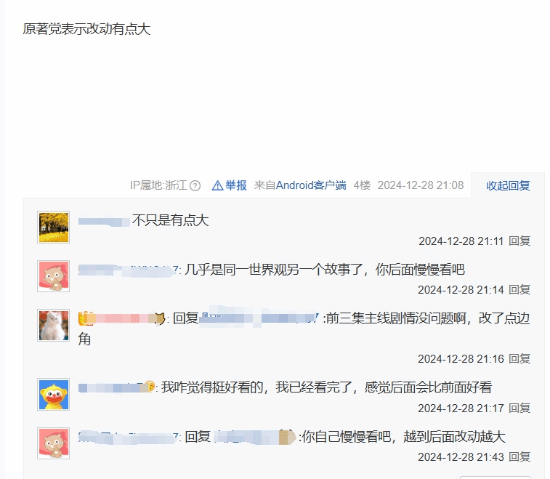Click the 举报 report link

coord(236,185)
